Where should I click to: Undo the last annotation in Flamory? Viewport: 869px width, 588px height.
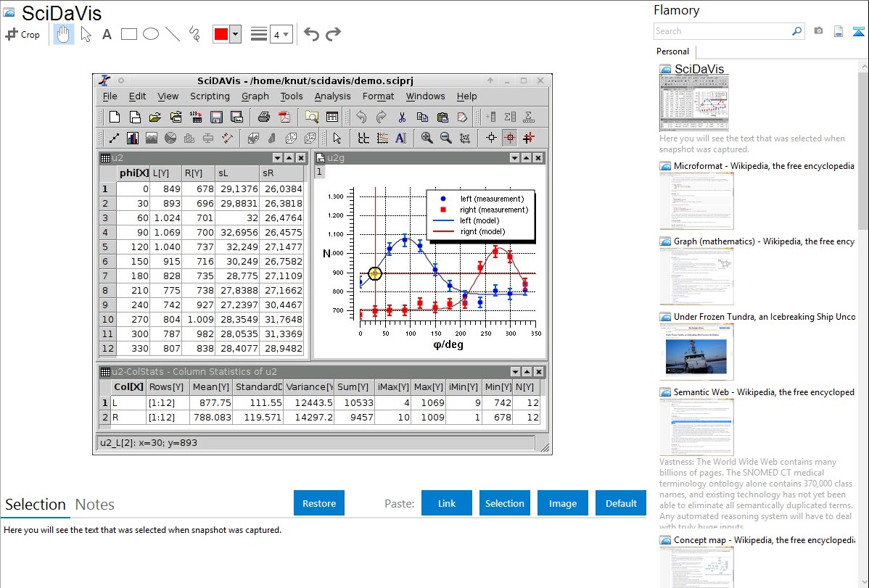pyautogui.click(x=311, y=34)
